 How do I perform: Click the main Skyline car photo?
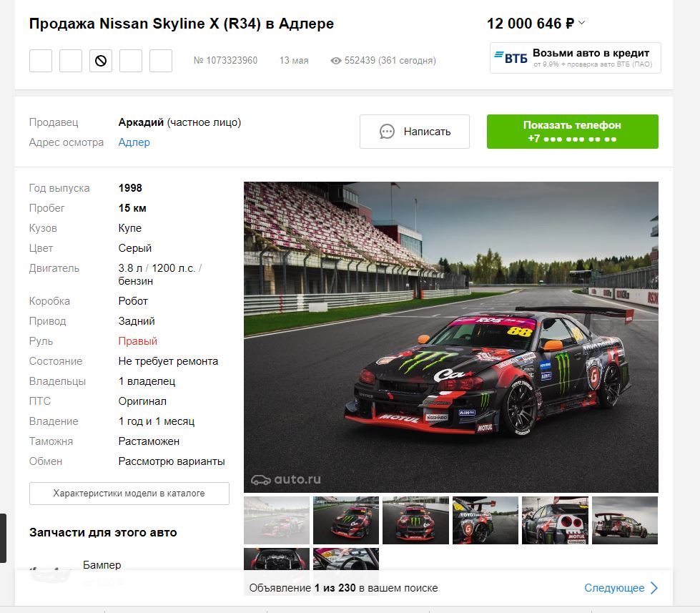pos(451,337)
